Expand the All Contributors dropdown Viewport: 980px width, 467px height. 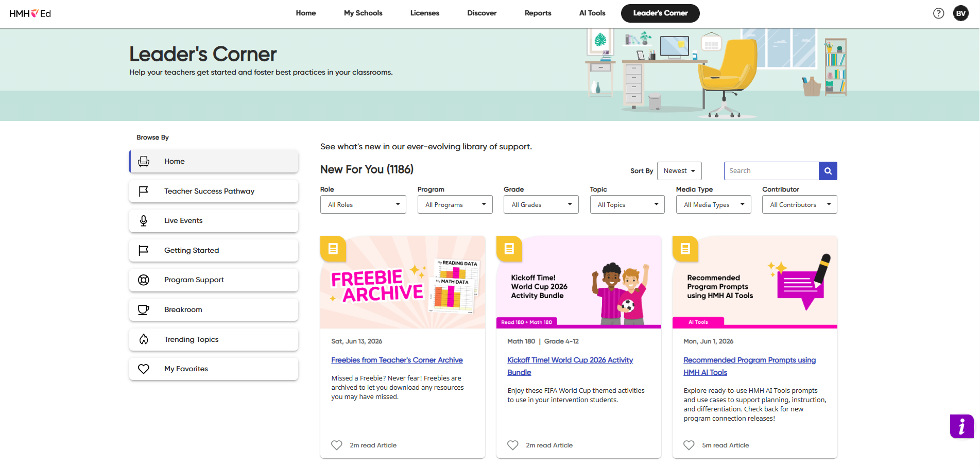pyautogui.click(x=800, y=204)
